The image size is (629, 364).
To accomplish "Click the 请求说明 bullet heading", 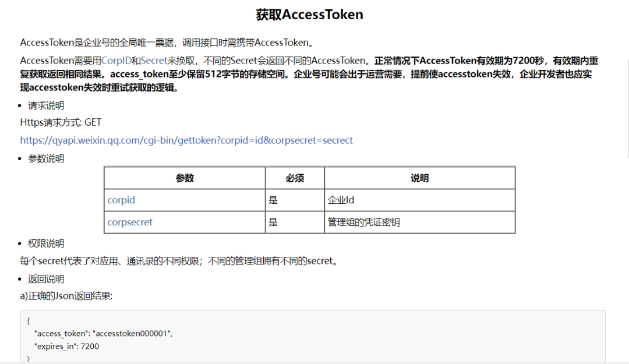I will pos(46,105).
